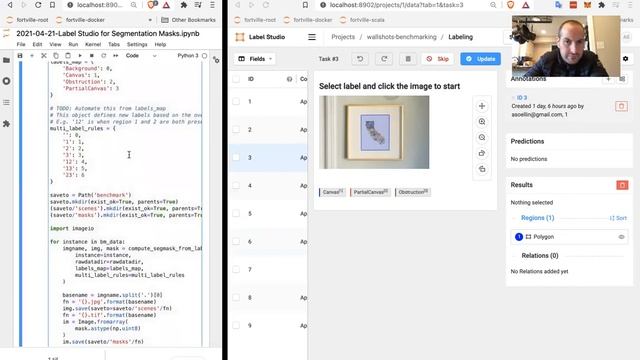Image resolution: width=640 pixels, height=360 pixels.
Task: Expand the bookmarks overflow arrow in left browser
Action: (x=150, y=20)
